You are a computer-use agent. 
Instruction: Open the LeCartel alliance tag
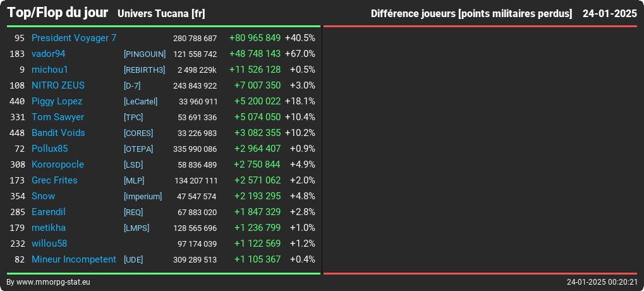pyautogui.click(x=140, y=101)
